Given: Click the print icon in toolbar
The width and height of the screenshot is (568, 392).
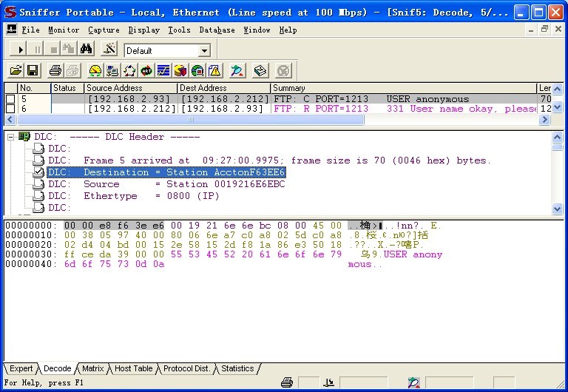Looking at the screenshot, I should coord(55,70).
